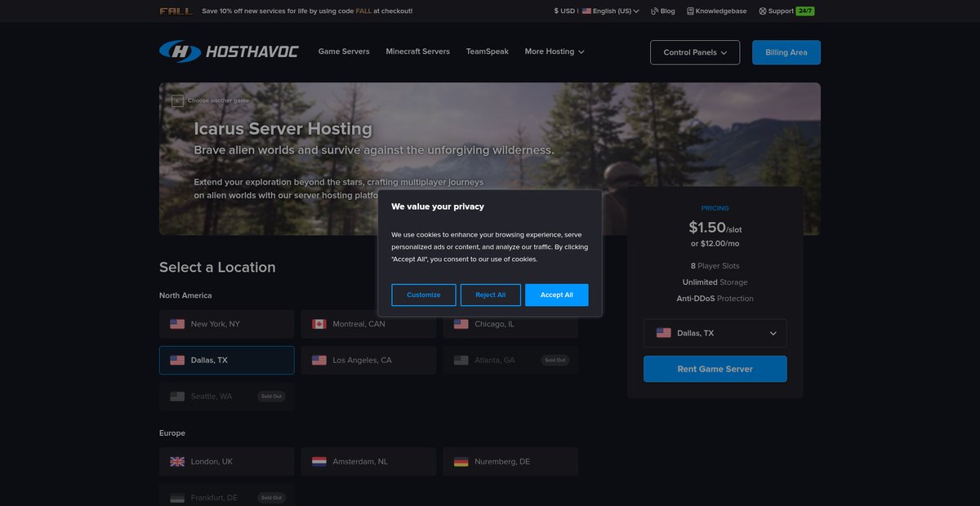The image size is (980, 506).
Task: Click the back arrow beside 'Choose another game'
Action: [x=177, y=100]
